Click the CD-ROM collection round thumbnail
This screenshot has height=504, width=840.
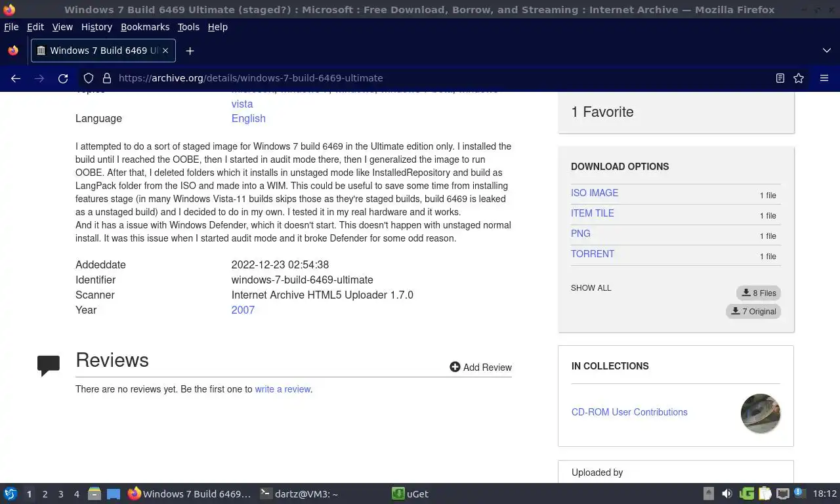coord(761,413)
